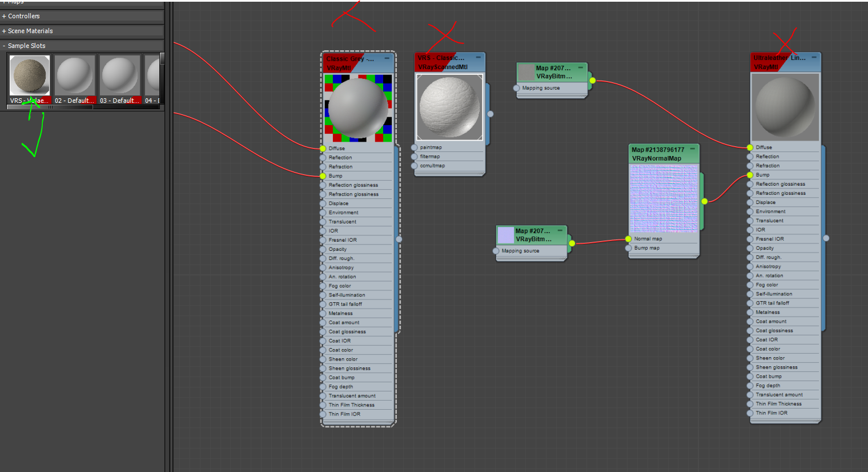Viewport: 868px width, 472px height.
Task: Click the Refraction socket on the Classic Grey node
Action: [x=323, y=167]
